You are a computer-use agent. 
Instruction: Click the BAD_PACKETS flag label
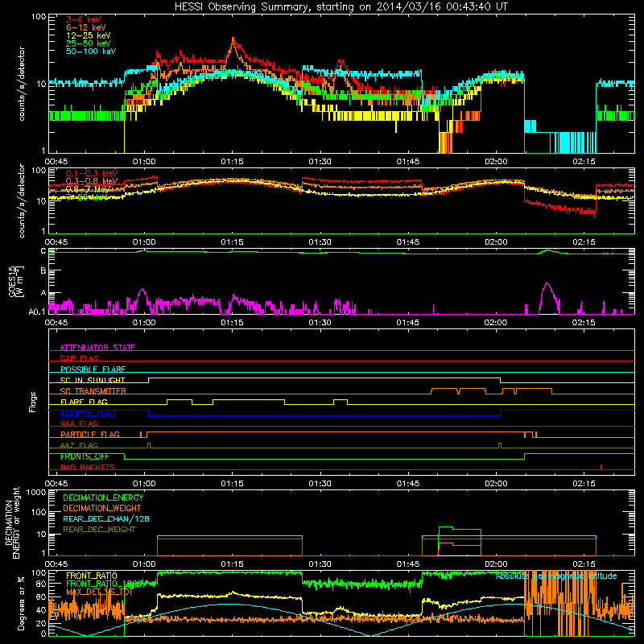pyautogui.click(x=88, y=468)
